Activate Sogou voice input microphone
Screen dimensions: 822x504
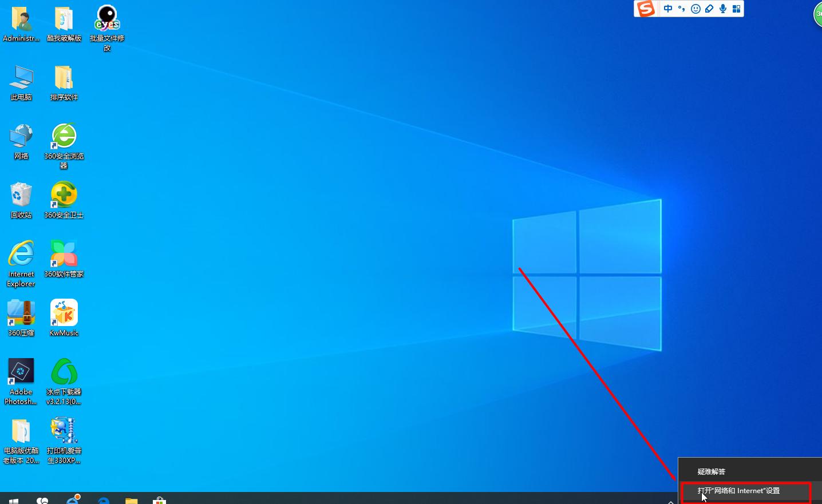(x=722, y=9)
